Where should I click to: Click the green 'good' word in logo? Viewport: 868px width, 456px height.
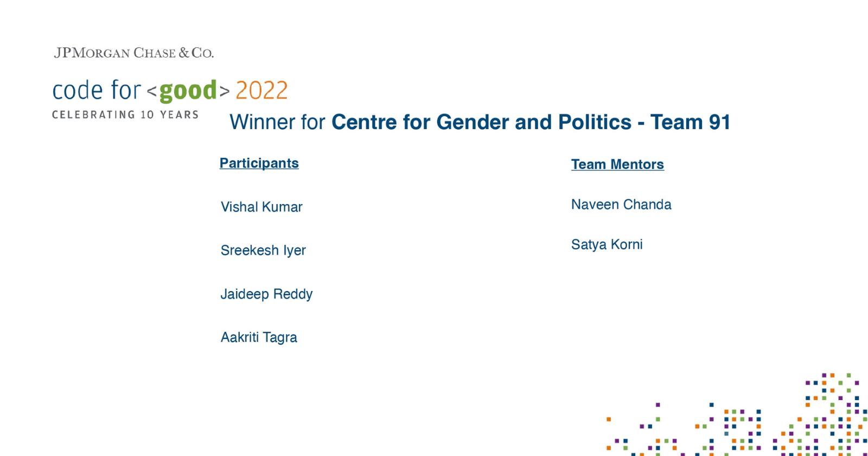[188, 91]
